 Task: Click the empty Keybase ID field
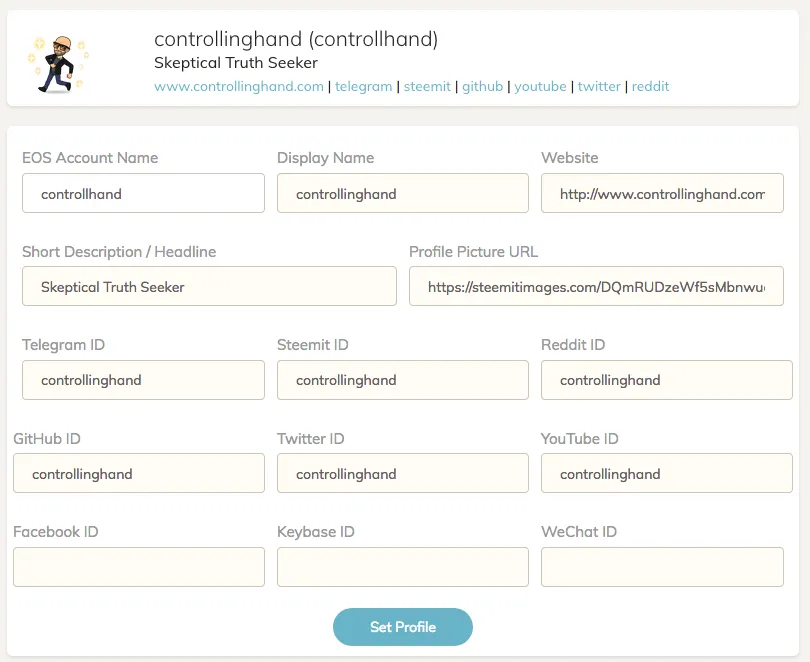pyautogui.click(x=403, y=567)
